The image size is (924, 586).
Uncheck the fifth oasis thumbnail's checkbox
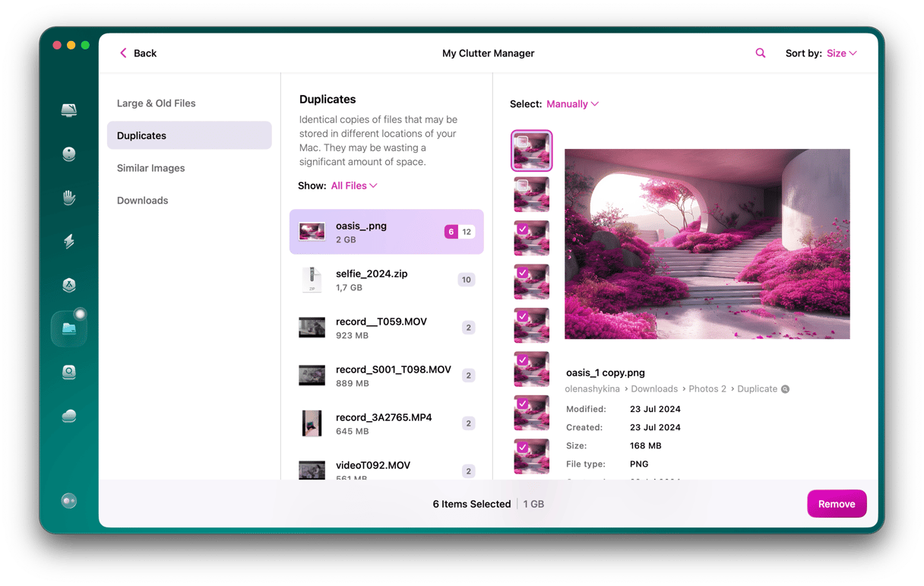click(522, 316)
